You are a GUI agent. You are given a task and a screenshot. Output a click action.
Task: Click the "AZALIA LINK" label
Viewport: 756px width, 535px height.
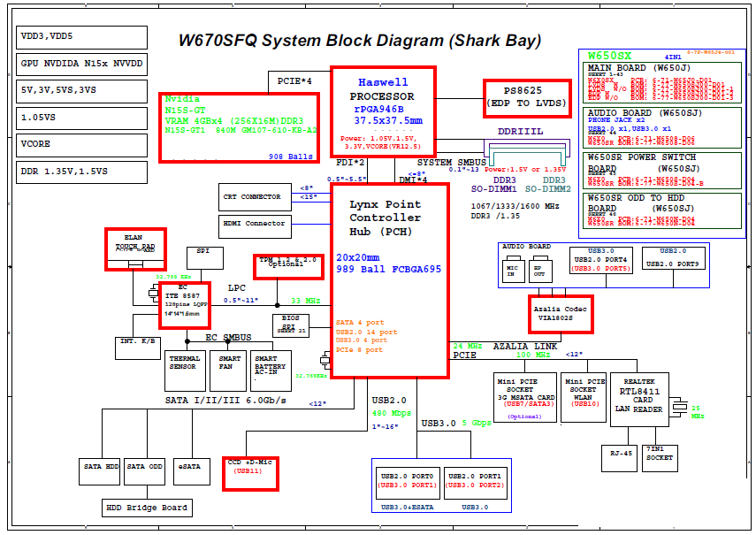525,346
